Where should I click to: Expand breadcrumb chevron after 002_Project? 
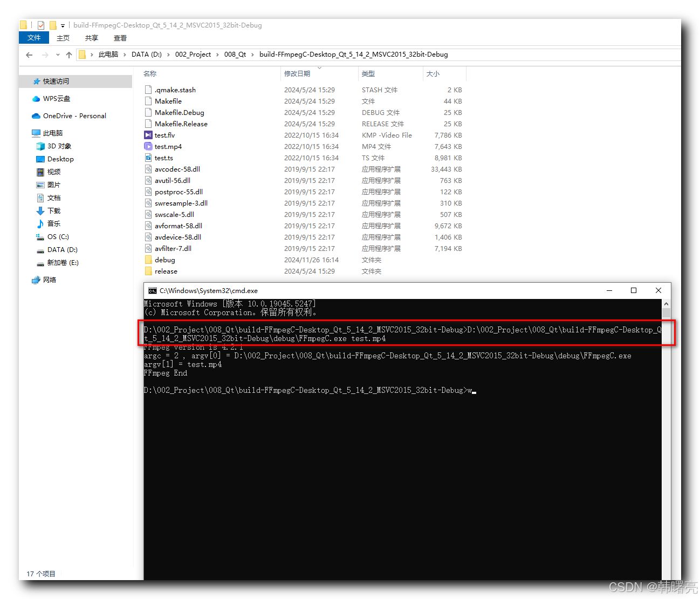click(x=217, y=55)
